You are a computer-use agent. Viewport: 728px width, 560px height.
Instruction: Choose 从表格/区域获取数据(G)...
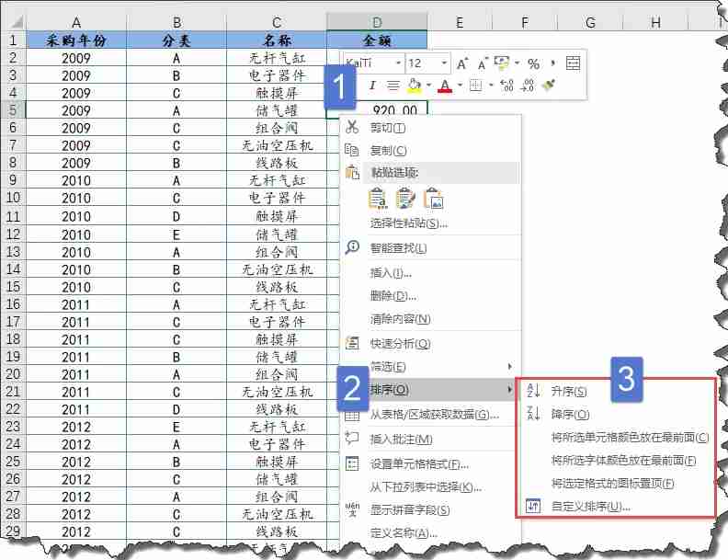430,415
